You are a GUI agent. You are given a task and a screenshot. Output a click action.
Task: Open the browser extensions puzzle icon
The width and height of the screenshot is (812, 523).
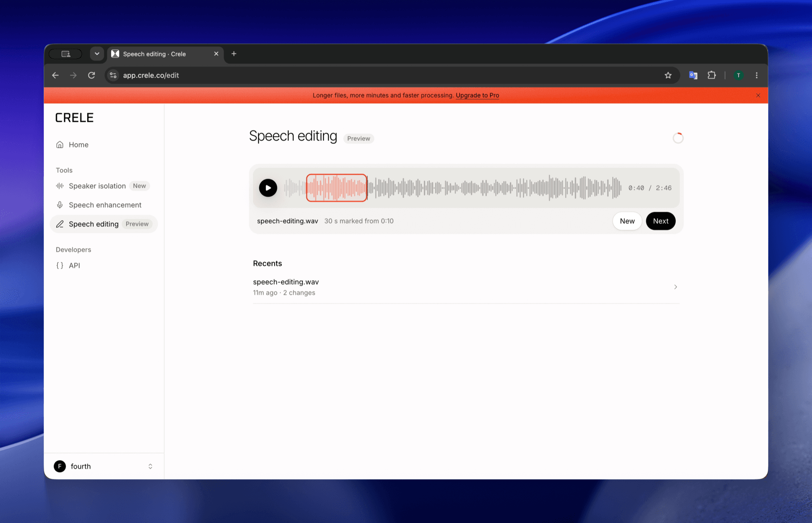711,75
